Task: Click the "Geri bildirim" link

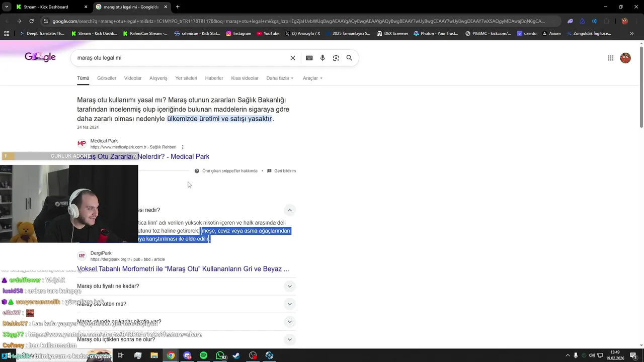Action: pos(285,171)
